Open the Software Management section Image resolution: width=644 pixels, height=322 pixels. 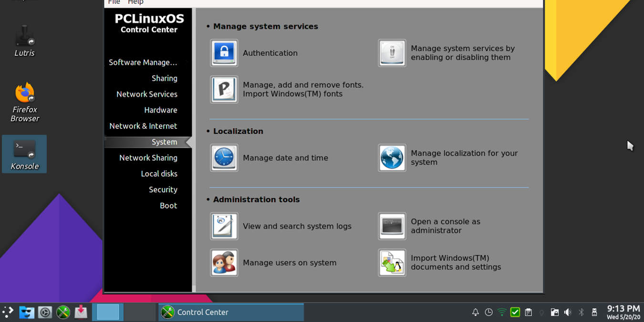143,62
